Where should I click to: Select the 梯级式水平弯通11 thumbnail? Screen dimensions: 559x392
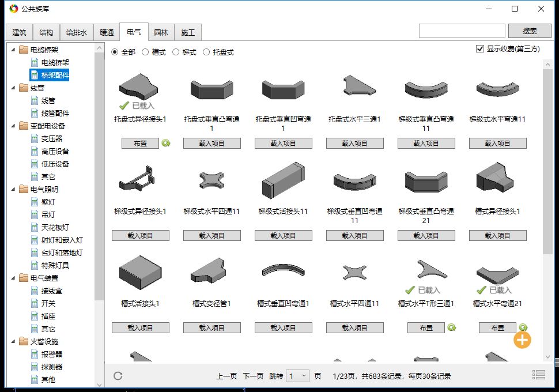tap(498, 89)
